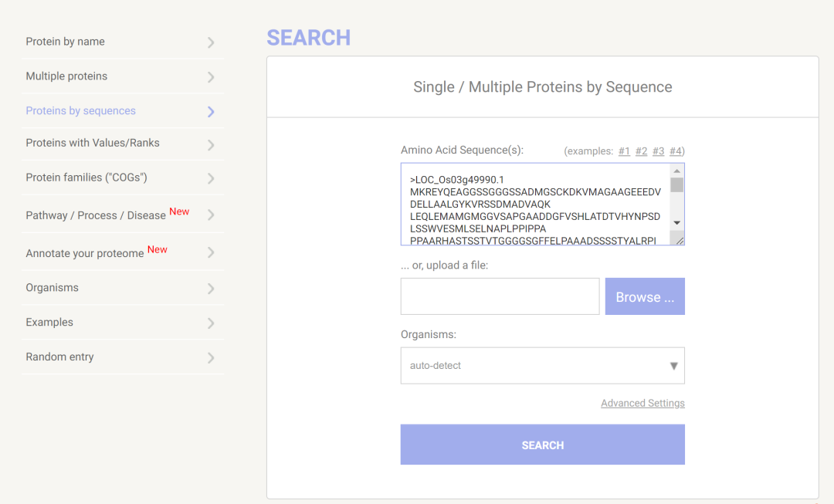Click the large SEARCH button
This screenshot has width=834, height=504.
pyautogui.click(x=543, y=445)
